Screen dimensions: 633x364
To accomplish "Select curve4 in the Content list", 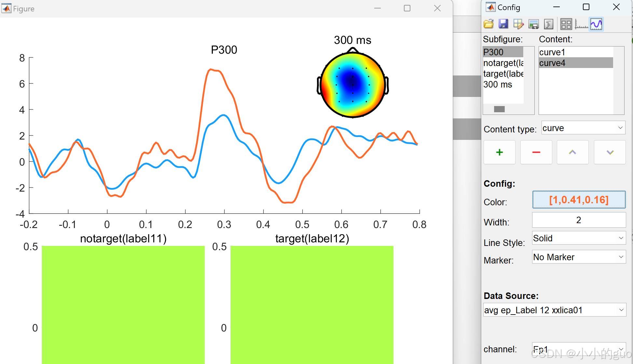I will (x=576, y=63).
